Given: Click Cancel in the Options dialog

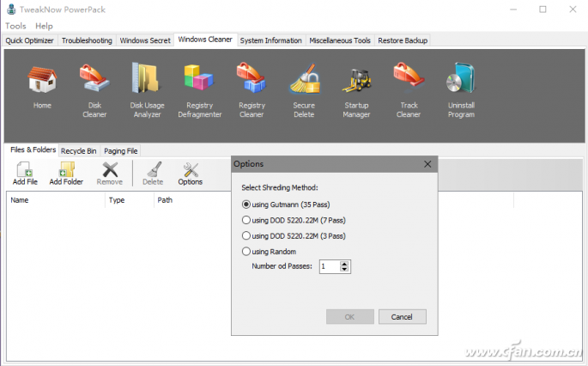Looking at the screenshot, I should click(x=402, y=317).
